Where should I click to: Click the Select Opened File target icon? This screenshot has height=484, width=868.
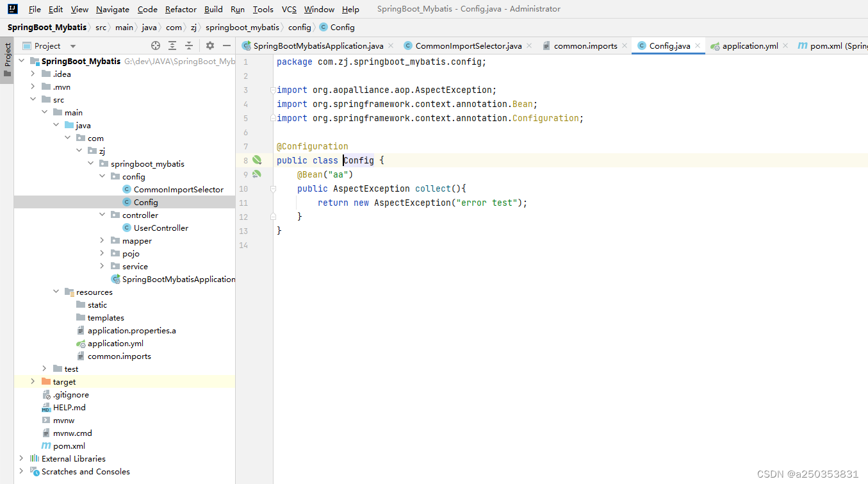tap(156, 46)
